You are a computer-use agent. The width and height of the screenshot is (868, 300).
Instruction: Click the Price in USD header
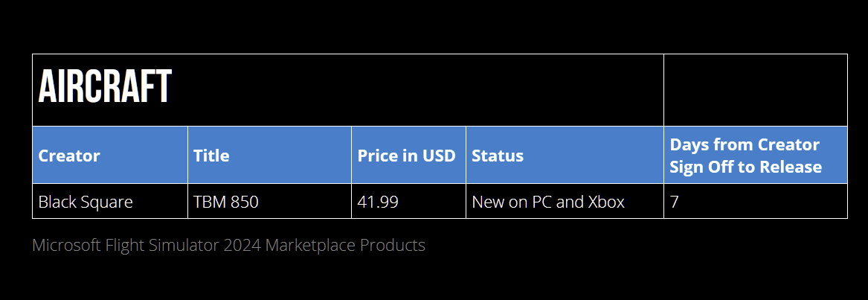pos(406,156)
